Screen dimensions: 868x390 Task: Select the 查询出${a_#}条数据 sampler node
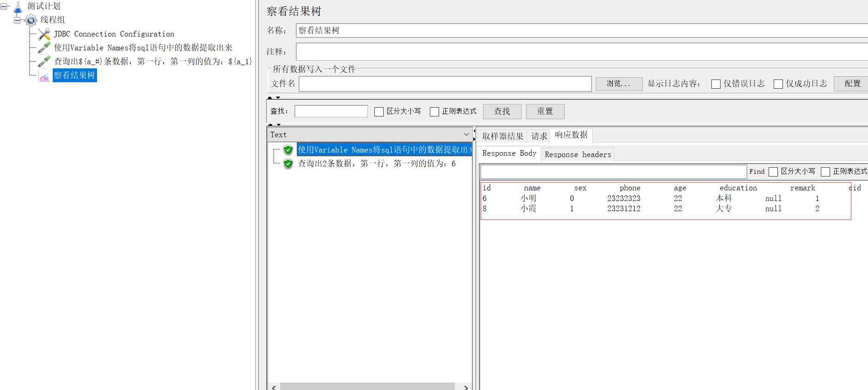click(153, 61)
